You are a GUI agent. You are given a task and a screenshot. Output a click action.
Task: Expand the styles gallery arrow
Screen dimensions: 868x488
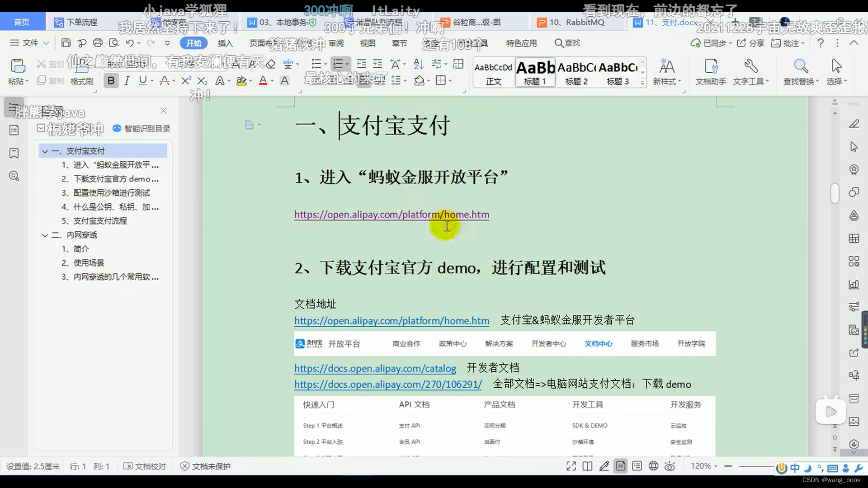pos(642,83)
